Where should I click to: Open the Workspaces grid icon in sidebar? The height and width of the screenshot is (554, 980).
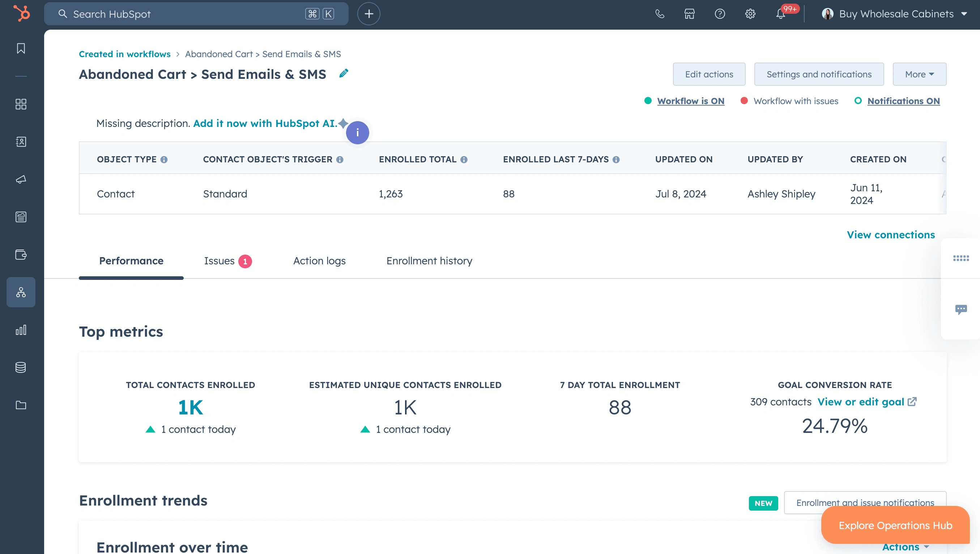click(x=21, y=104)
